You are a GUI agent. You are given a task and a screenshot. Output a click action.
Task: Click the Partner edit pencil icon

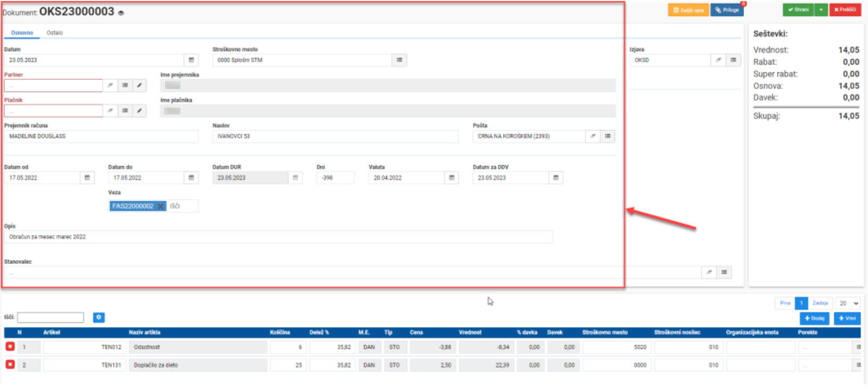pos(139,85)
